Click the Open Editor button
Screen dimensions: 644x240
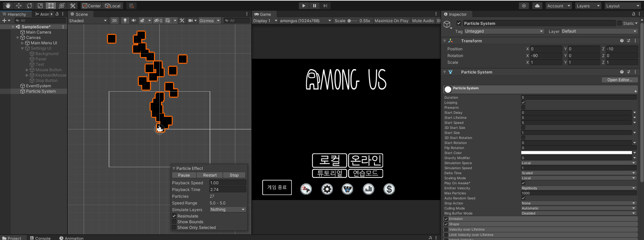(620, 80)
